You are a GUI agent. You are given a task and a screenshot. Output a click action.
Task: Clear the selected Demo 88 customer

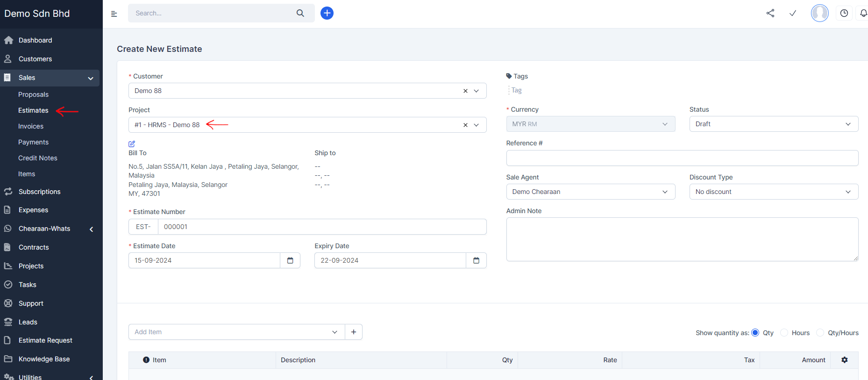point(465,91)
